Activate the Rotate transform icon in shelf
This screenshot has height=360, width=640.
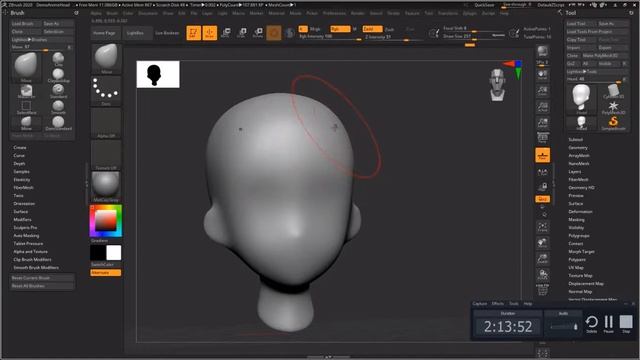[x=258, y=33]
